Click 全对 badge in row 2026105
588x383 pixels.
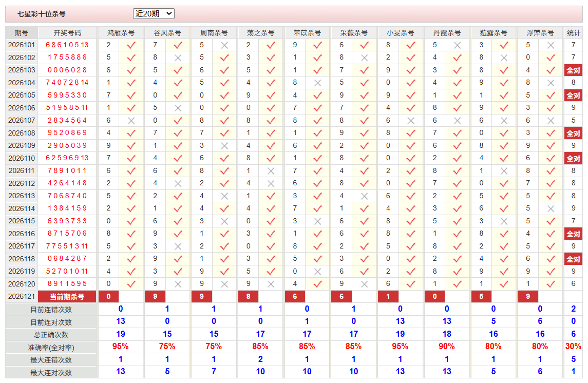pyautogui.click(x=574, y=95)
